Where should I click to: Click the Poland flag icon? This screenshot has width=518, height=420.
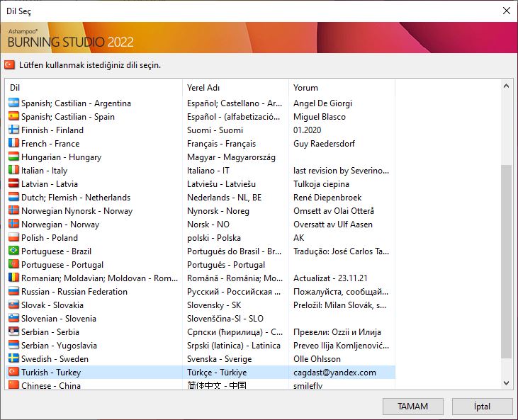(13, 237)
